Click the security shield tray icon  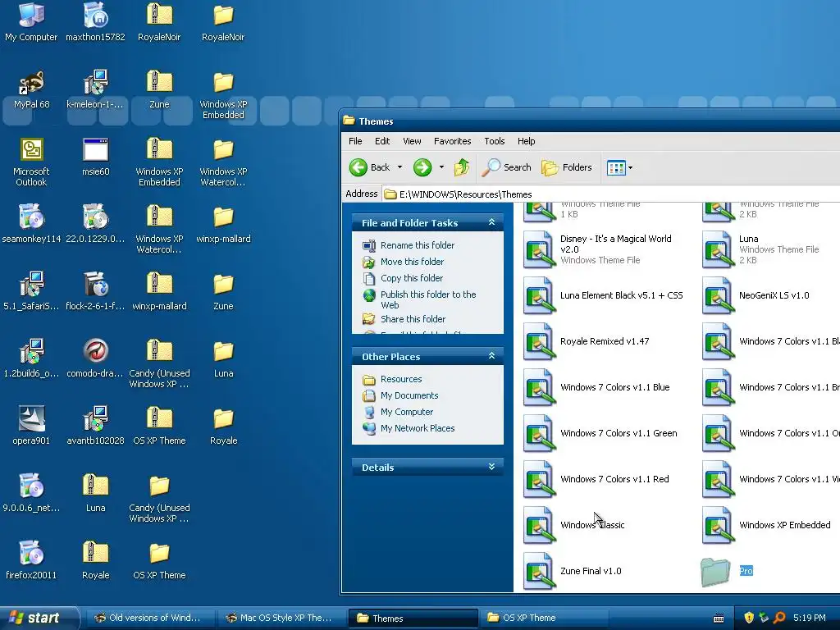click(x=749, y=619)
